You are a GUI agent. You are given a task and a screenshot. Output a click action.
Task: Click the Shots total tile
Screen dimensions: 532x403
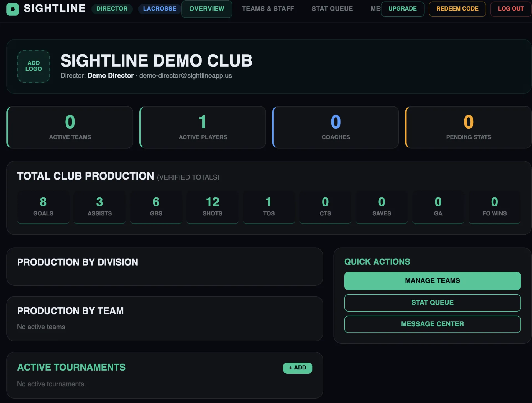pyautogui.click(x=213, y=207)
